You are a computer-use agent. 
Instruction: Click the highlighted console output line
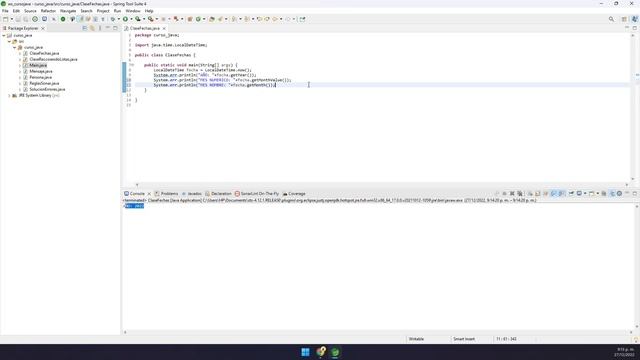[x=134, y=206]
